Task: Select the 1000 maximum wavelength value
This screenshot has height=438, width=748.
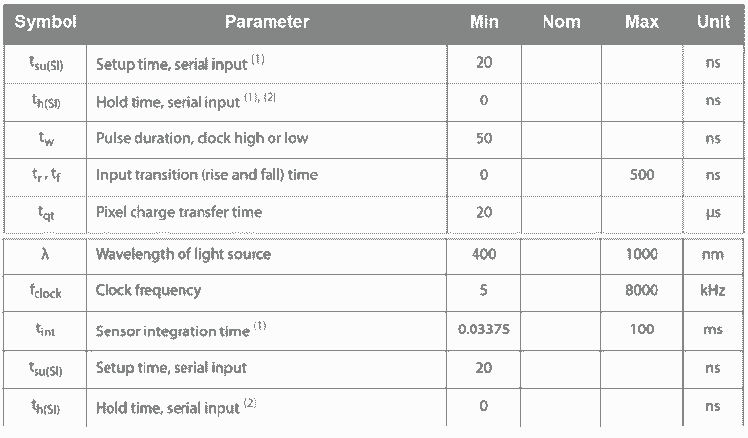Action: point(641,254)
